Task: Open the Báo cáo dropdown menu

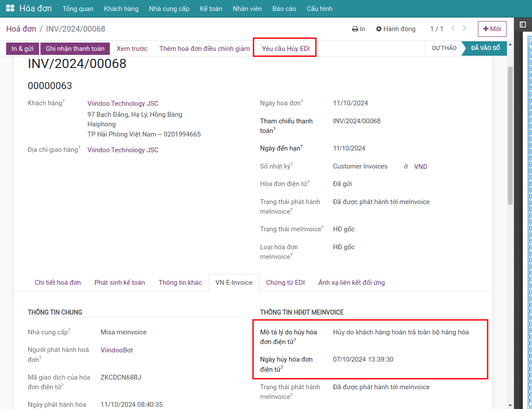Action: (284, 9)
